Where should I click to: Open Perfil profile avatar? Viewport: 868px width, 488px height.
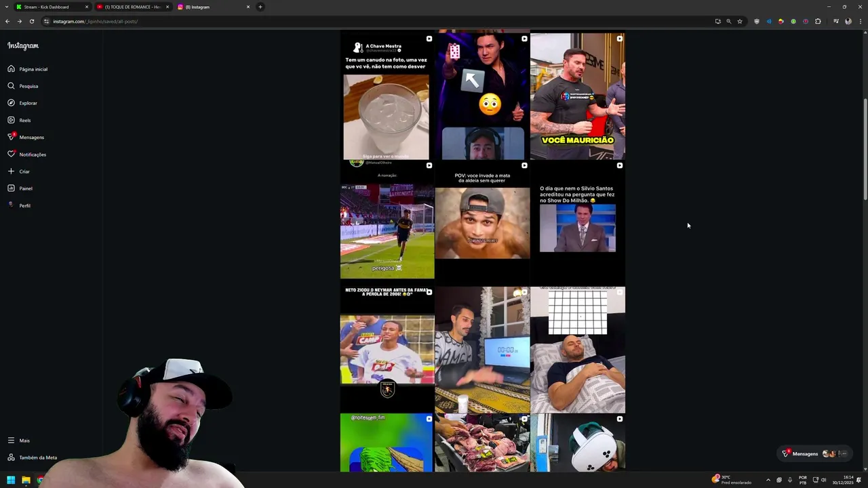coord(11,205)
